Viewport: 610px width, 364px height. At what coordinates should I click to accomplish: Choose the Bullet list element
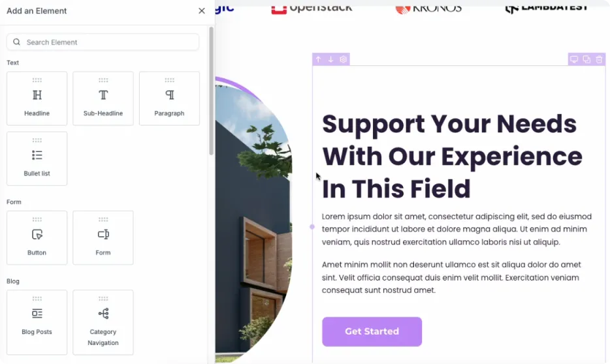point(37,159)
